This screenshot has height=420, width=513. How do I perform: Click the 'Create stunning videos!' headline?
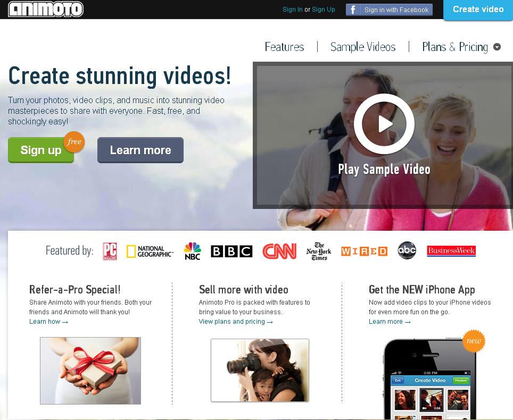point(120,76)
